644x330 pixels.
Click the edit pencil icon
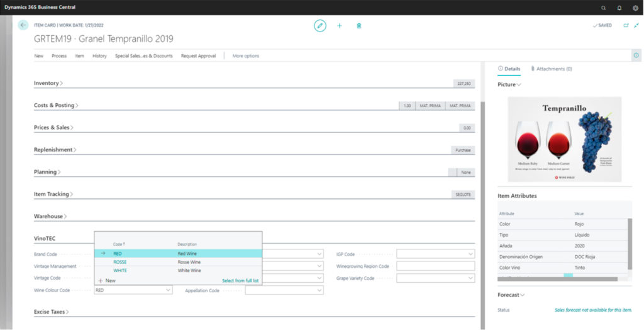(320, 26)
